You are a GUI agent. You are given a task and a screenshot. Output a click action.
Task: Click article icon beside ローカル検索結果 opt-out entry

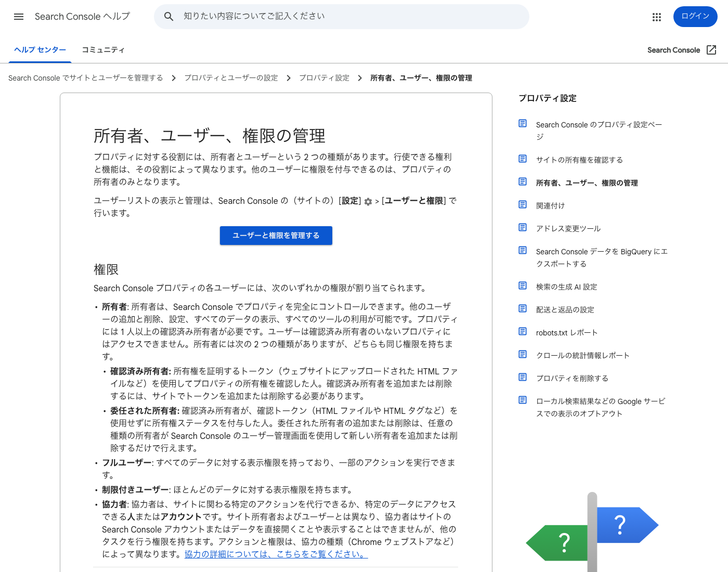tap(523, 400)
